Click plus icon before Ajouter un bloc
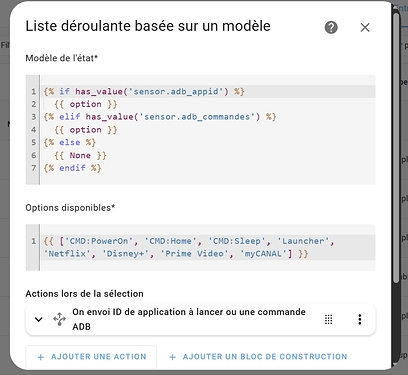Screen dimensions: 408x375 pos(172,357)
